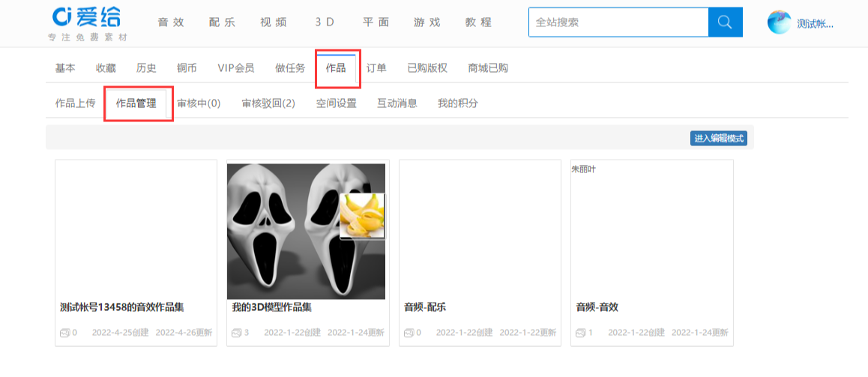The height and width of the screenshot is (377, 868).
Task: Switch to the 历史 tab
Action: tap(146, 68)
